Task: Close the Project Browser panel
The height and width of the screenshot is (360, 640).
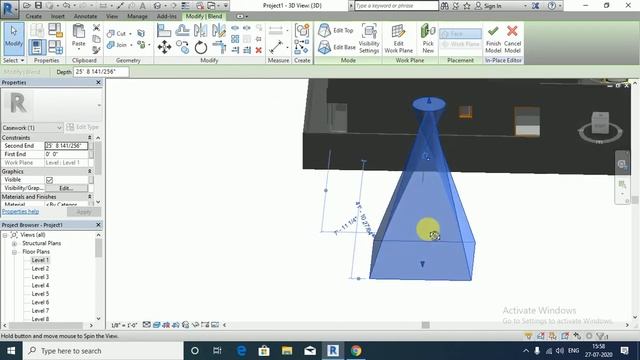Action: [98, 225]
